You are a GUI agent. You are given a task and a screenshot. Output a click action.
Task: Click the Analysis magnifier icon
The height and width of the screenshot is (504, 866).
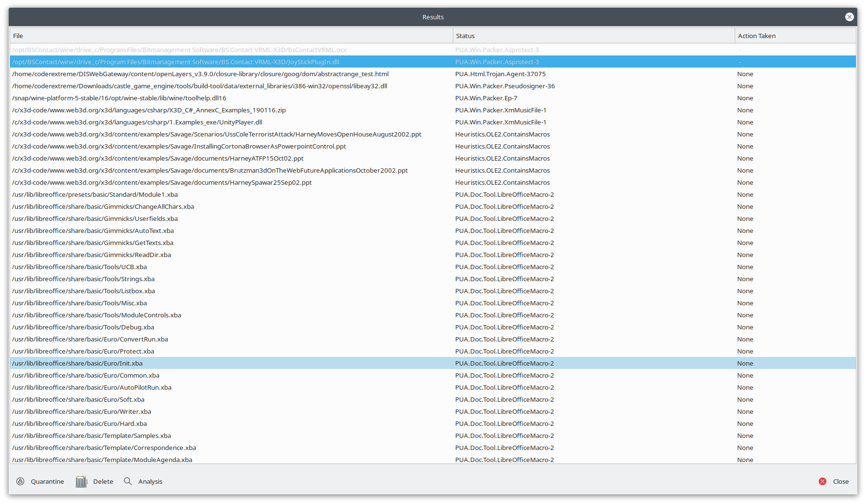[x=128, y=481]
